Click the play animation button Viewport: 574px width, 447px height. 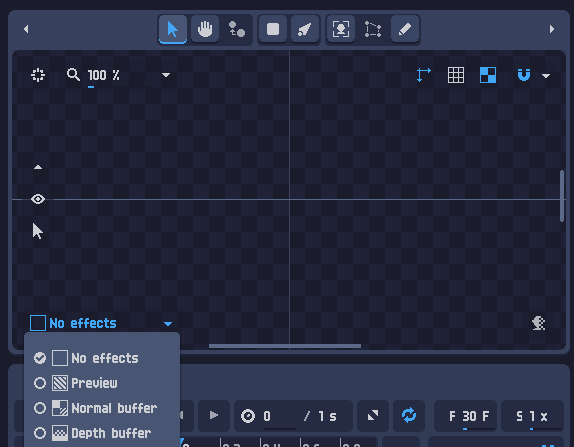[214, 416]
